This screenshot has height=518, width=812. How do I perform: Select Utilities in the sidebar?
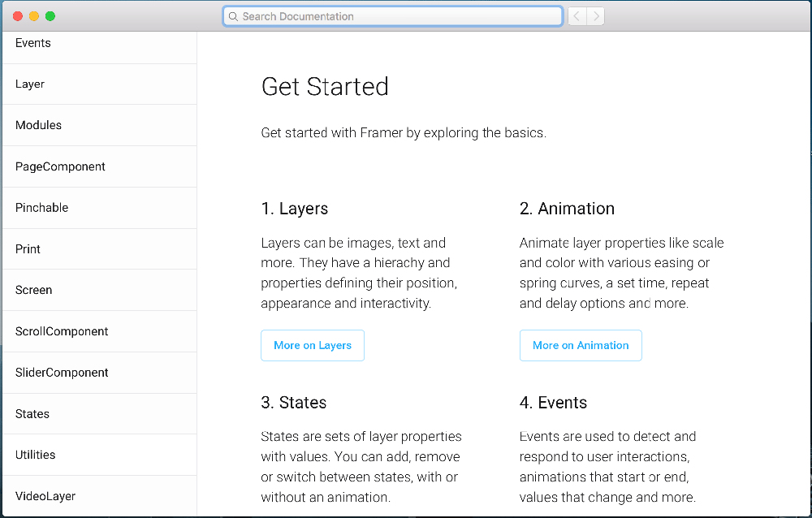[x=36, y=455]
